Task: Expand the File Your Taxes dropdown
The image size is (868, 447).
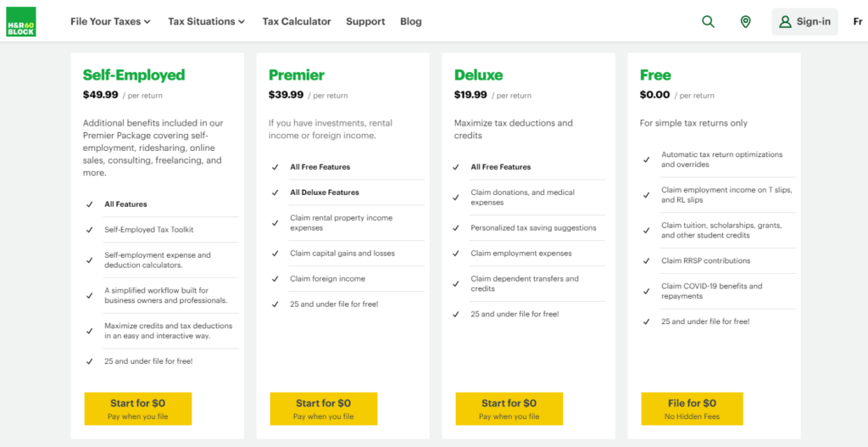Action: click(110, 21)
